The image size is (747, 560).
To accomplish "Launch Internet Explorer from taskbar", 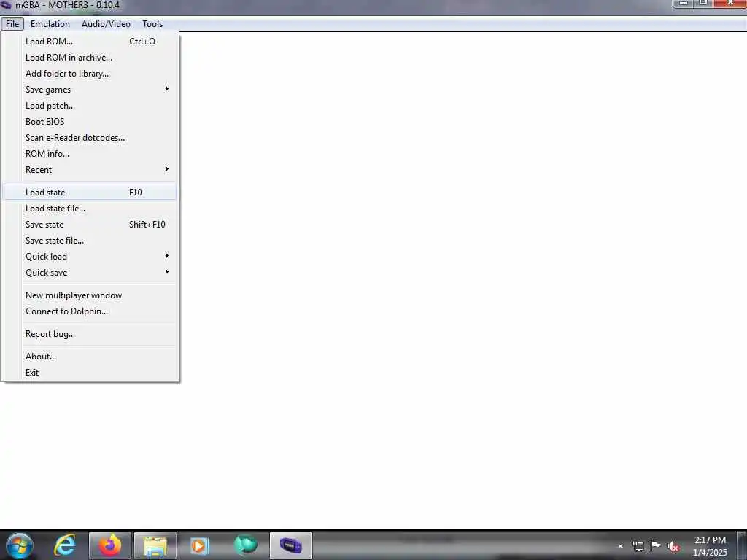I will [65, 545].
